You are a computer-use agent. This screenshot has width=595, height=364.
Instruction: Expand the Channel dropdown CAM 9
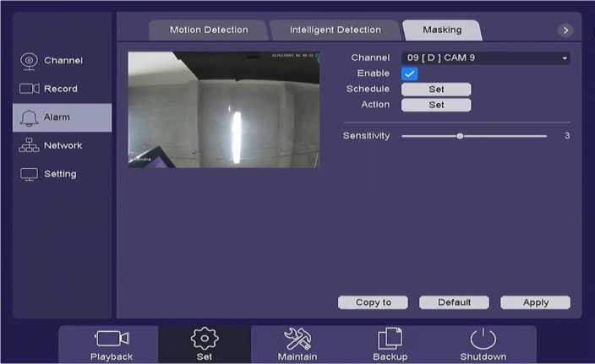point(485,58)
